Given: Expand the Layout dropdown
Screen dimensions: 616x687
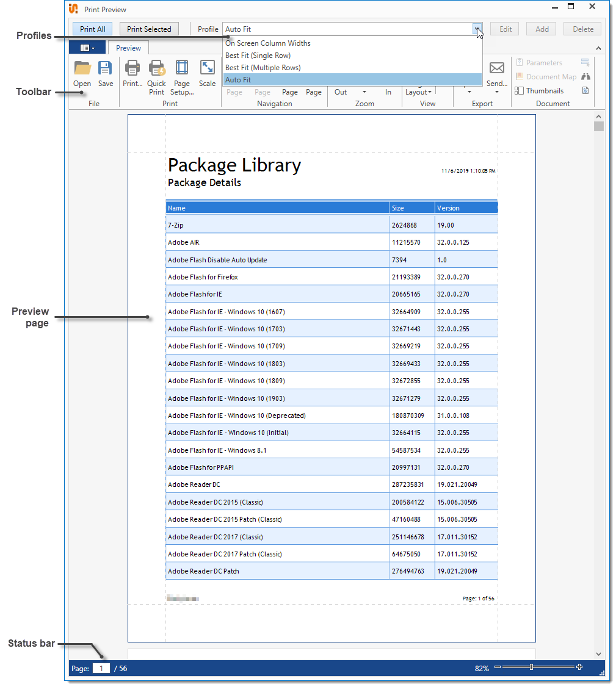Looking at the screenshot, I should (x=418, y=92).
